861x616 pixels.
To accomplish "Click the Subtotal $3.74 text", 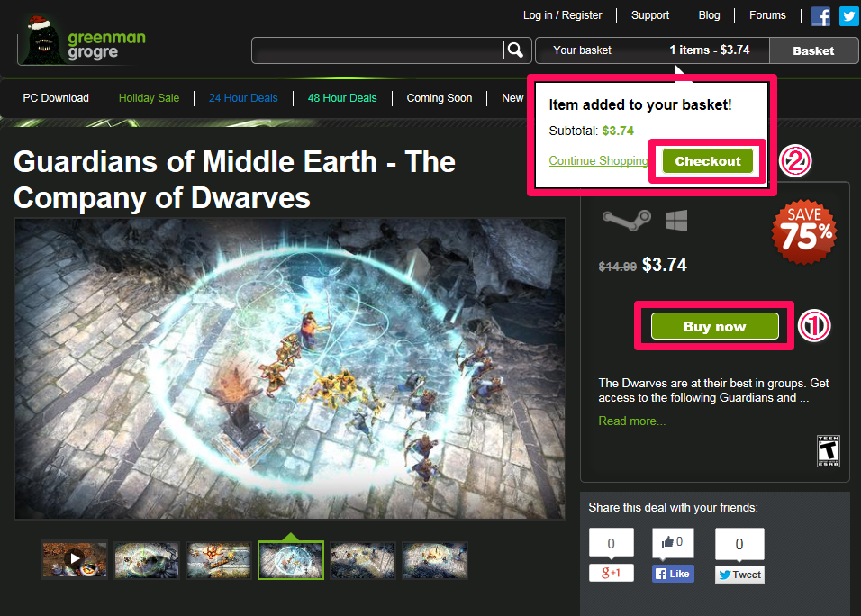I will pos(592,131).
